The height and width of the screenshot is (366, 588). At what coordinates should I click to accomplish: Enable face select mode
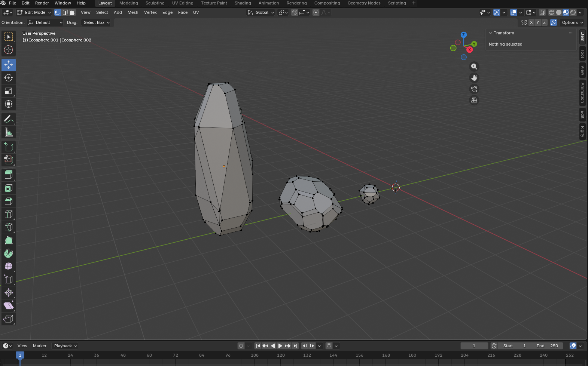pyautogui.click(x=73, y=12)
